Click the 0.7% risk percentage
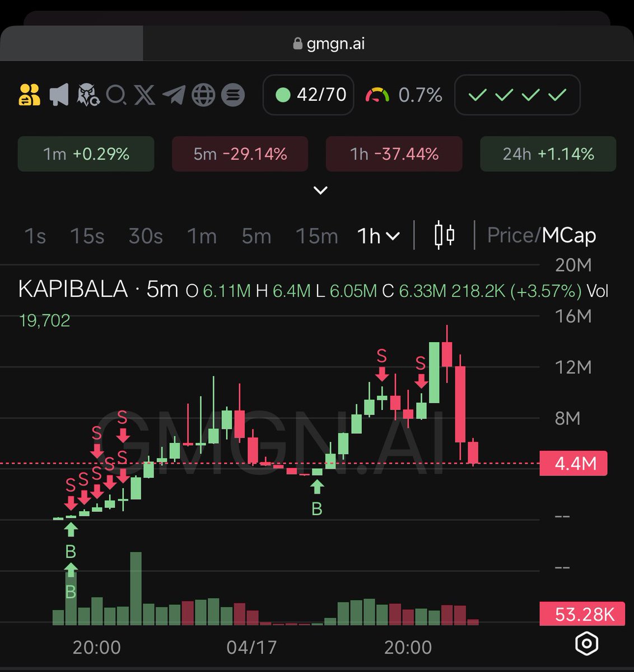The width and height of the screenshot is (634, 672). pyautogui.click(x=420, y=95)
